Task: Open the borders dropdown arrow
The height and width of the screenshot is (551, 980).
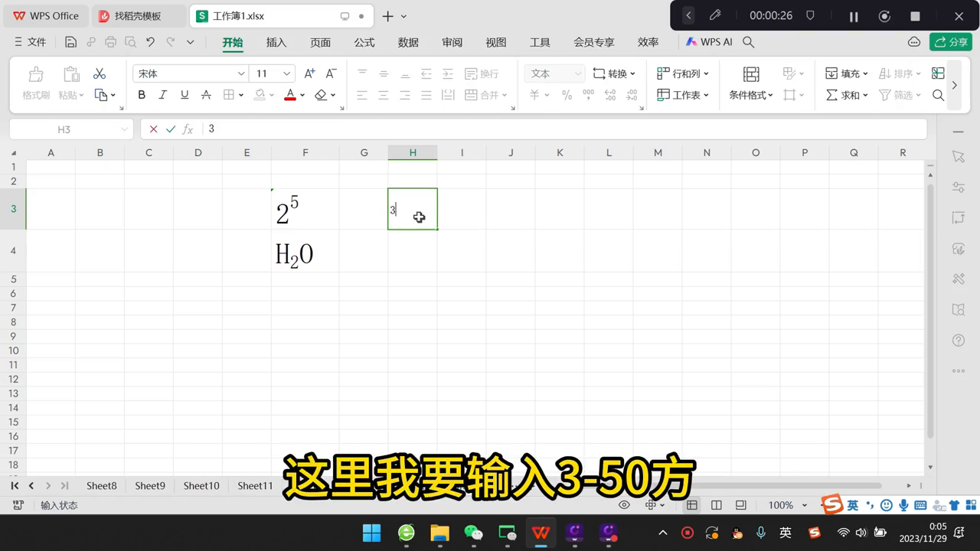Action: (x=241, y=95)
